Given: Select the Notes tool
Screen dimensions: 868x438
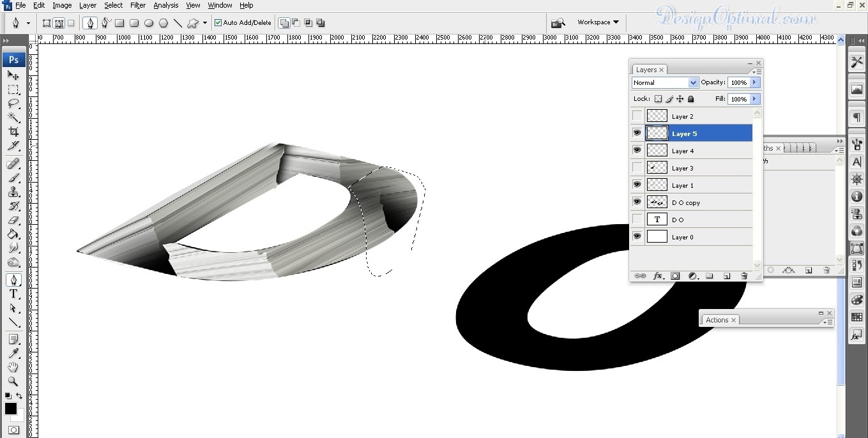Looking at the screenshot, I should tap(13, 340).
